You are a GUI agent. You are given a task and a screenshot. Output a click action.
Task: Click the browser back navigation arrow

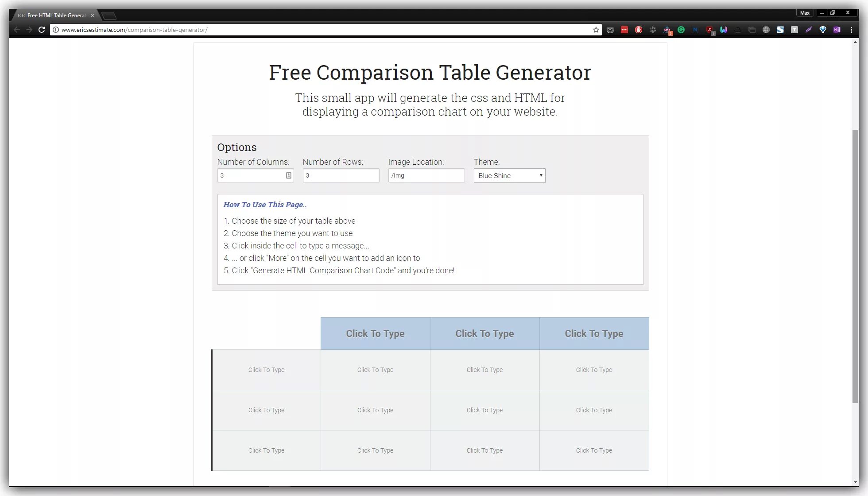(x=17, y=30)
